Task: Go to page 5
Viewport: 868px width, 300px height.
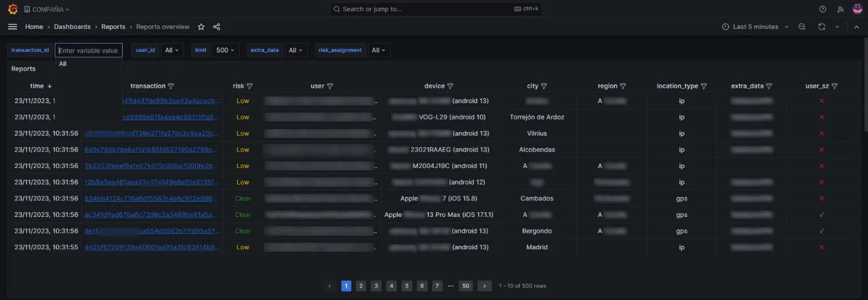Action: pos(407,286)
